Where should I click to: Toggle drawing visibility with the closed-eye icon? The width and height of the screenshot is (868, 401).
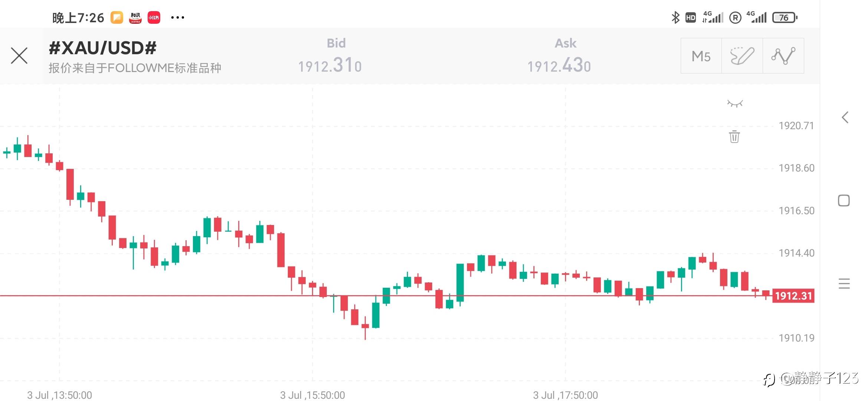click(735, 103)
